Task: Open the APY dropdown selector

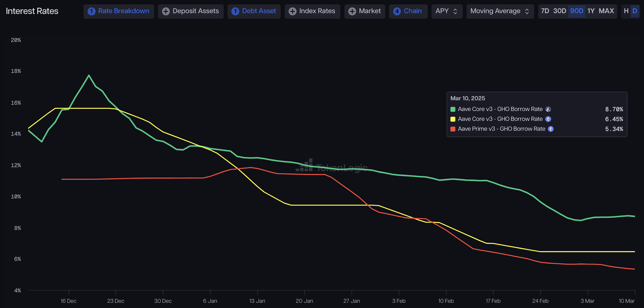Action: tap(447, 11)
